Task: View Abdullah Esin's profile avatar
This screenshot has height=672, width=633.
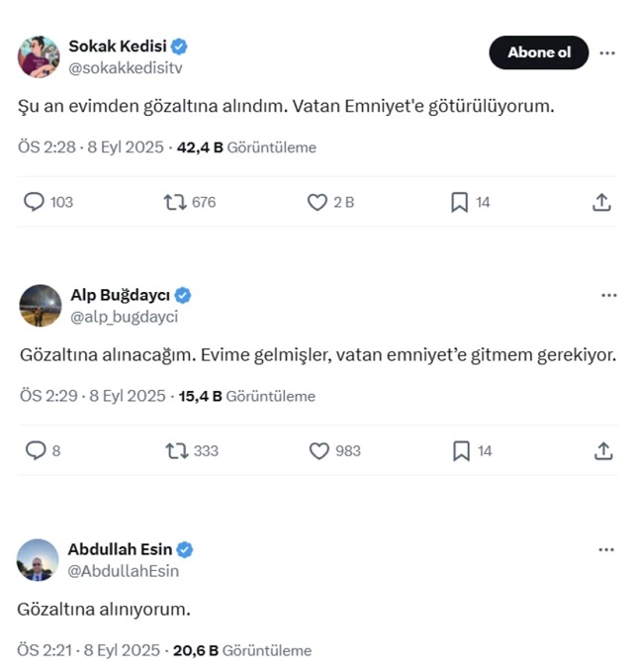Action: coord(39,560)
